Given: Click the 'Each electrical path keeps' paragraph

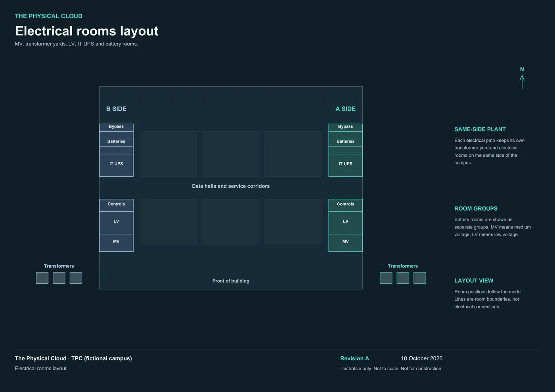Looking at the screenshot, I should click(x=490, y=152).
